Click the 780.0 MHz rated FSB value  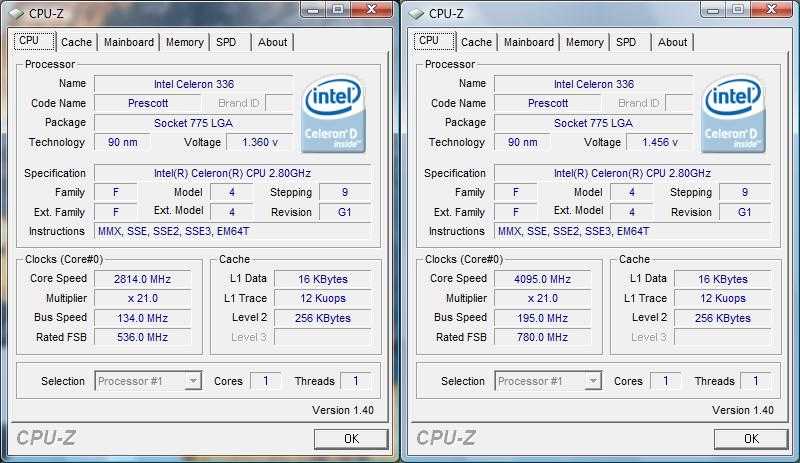542,337
